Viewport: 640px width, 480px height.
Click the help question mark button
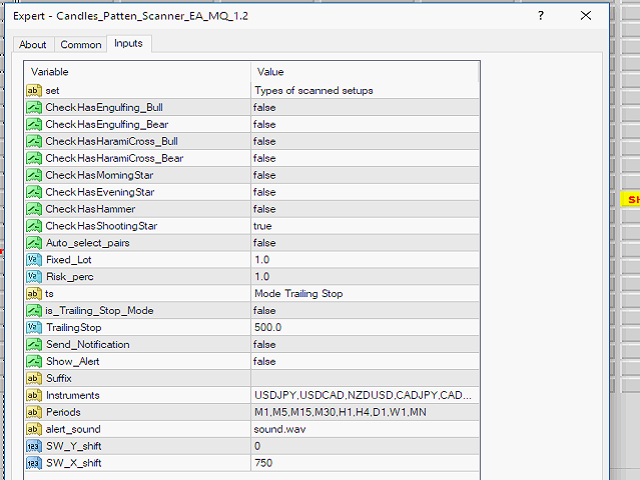tap(541, 16)
